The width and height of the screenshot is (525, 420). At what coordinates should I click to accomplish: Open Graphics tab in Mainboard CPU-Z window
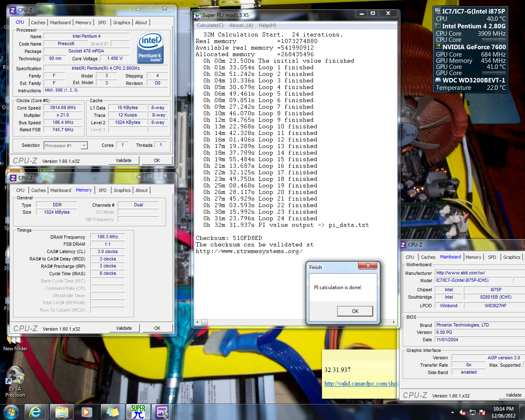512,257
